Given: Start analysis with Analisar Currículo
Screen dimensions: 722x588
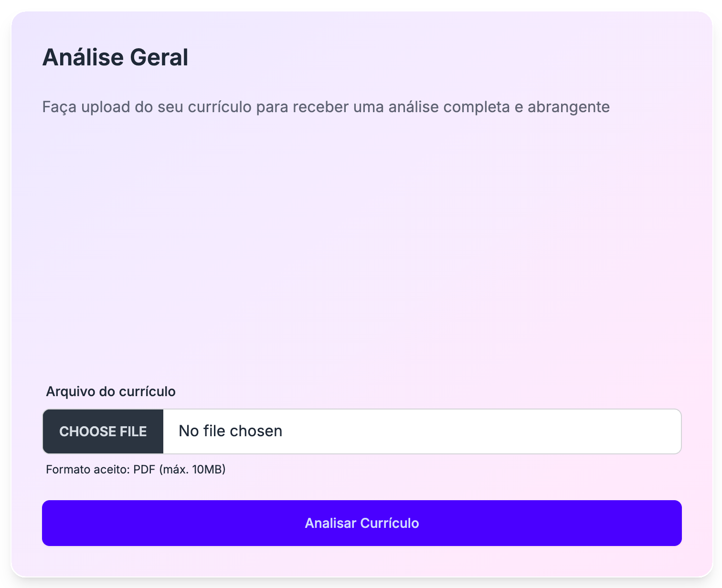Looking at the screenshot, I should click(362, 523).
